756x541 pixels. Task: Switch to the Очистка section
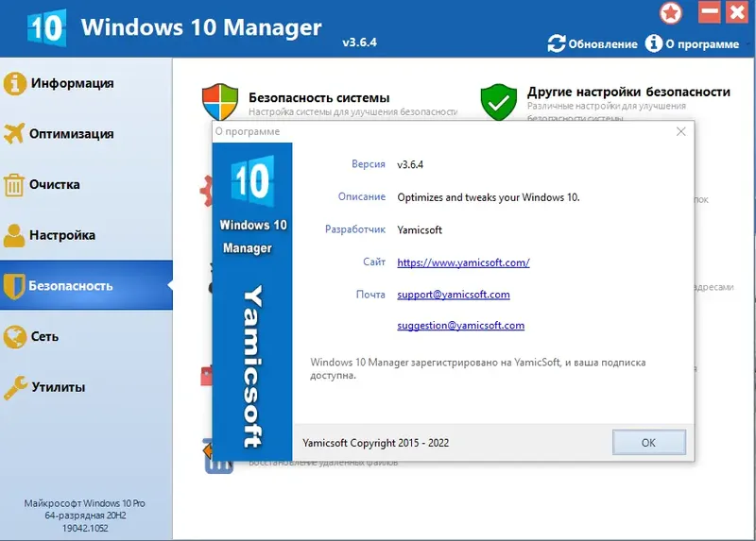coord(86,184)
